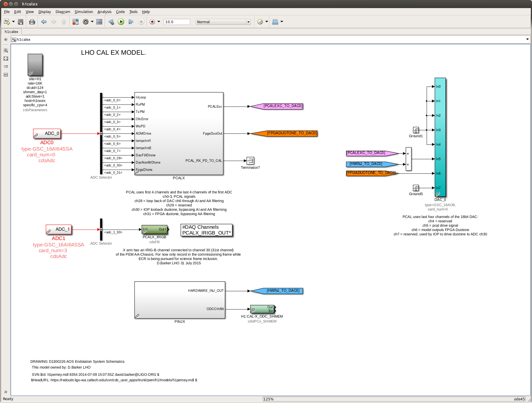Open Model Configuration Parameters gear
Image resolution: width=532 pixels, height=403 pixels.
tap(86, 22)
